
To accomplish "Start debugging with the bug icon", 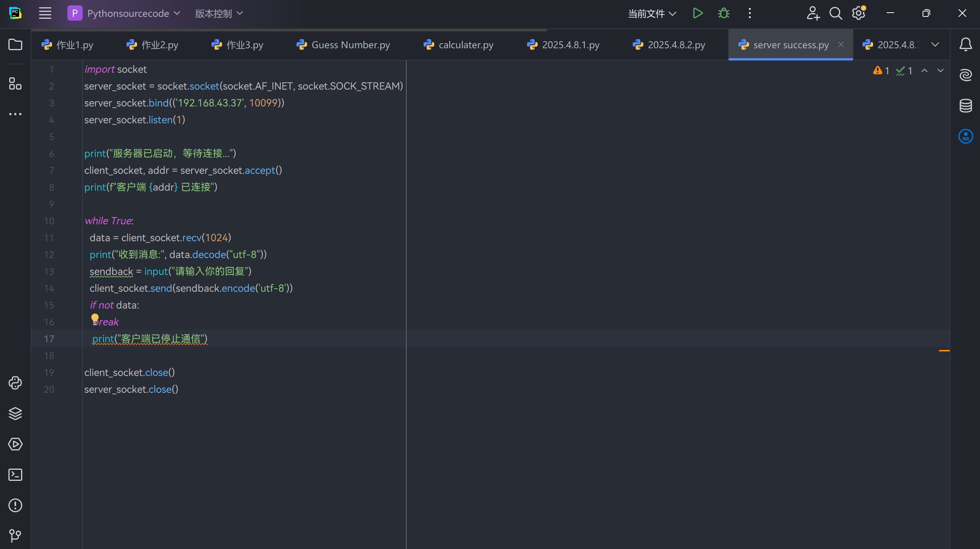I will pos(723,13).
